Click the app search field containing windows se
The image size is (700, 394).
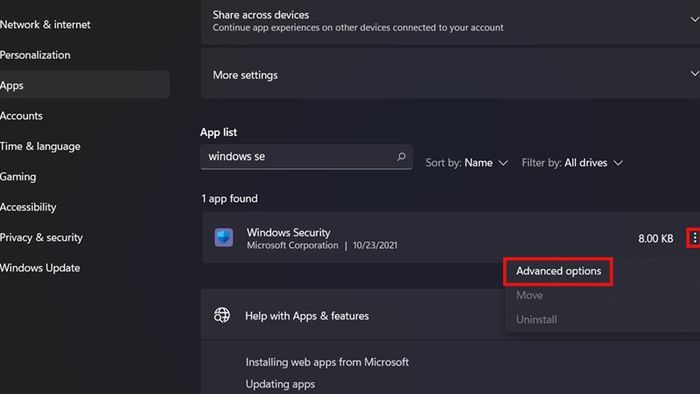pyautogui.click(x=306, y=157)
